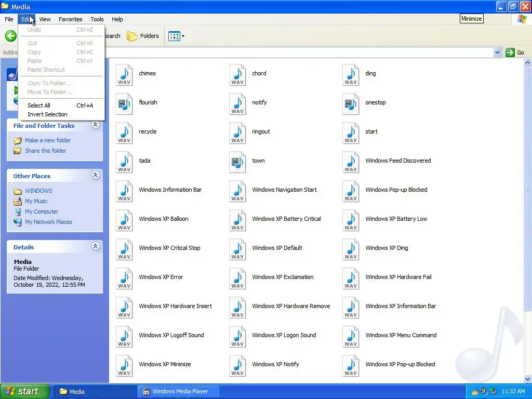Select the Windows XP Battery Low file name
This screenshot has width=532, height=399.
click(x=396, y=219)
